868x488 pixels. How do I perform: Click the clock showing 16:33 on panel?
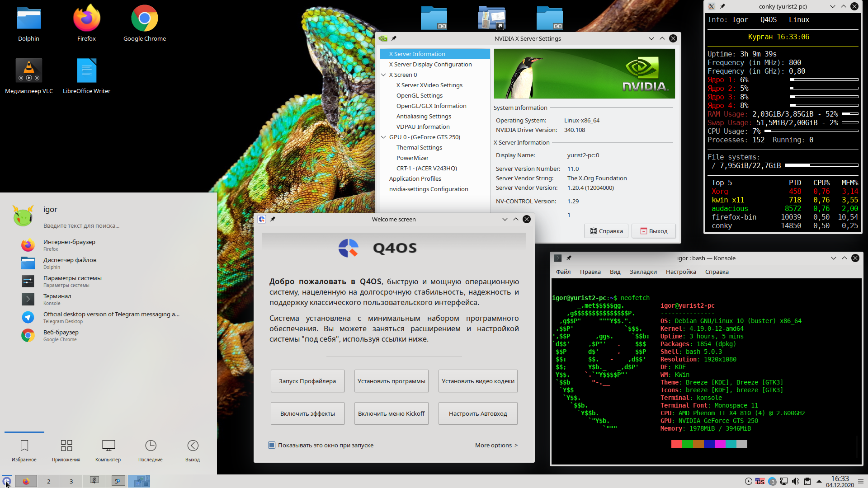pos(840,481)
